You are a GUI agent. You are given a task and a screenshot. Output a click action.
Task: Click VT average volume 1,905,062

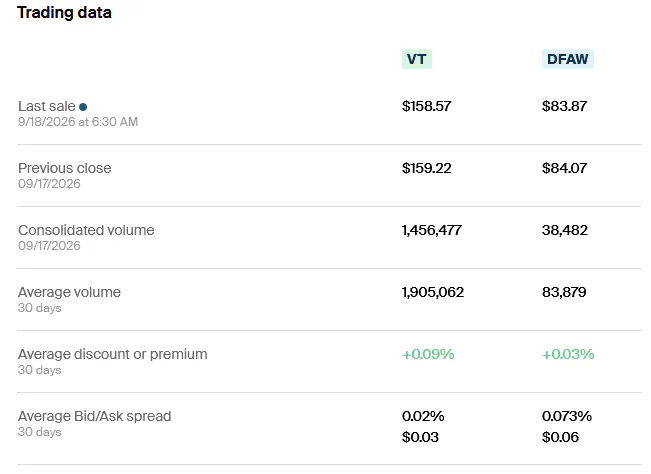pos(433,292)
